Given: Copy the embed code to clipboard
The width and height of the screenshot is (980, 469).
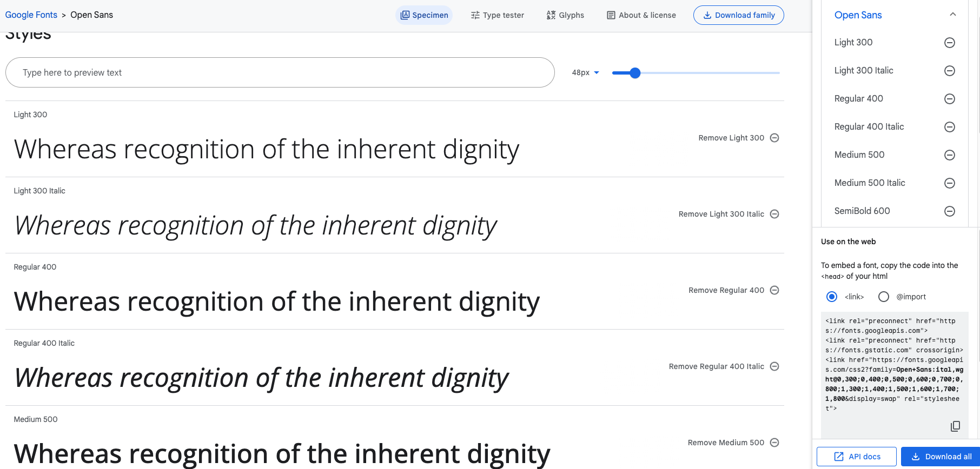Looking at the screenshot, I should pos(955,426).
